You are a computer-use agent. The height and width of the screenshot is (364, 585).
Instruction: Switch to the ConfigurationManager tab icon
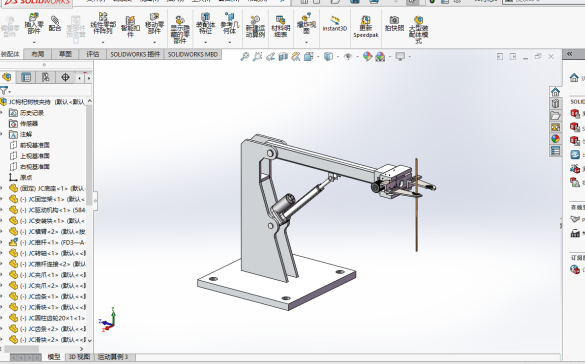46,77
